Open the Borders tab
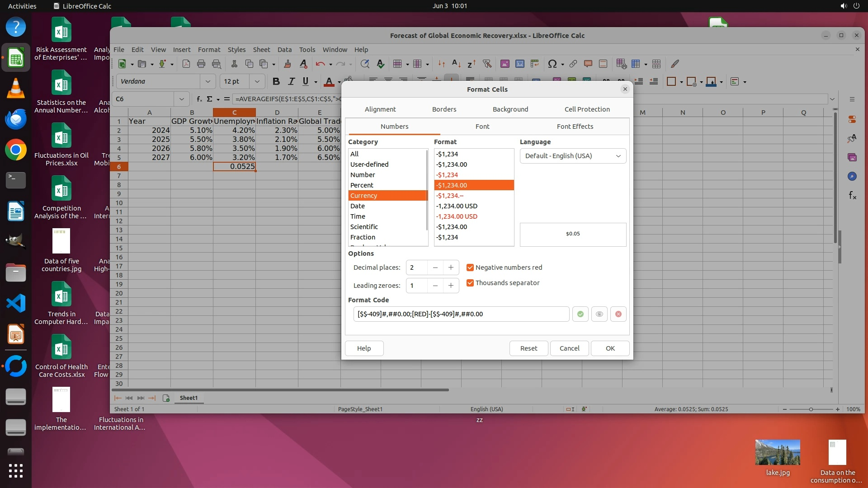The image size is (868, 488). [x=444, y=109]
